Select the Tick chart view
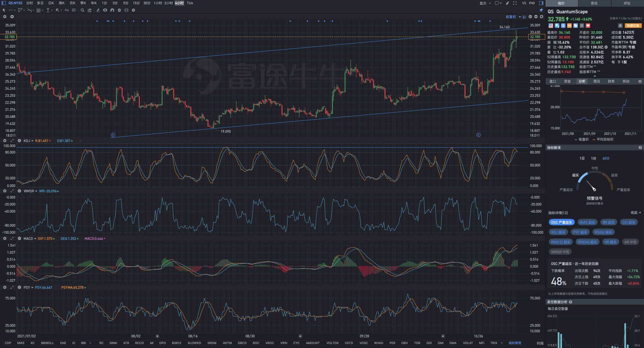Image resolution: width=644 pixels, height=348 pixels. 190,3
